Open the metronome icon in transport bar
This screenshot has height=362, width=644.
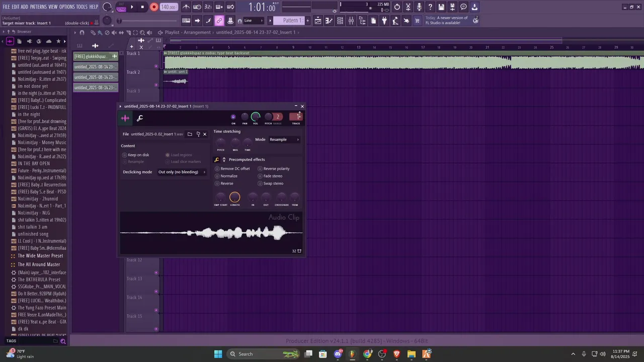click(x=186, y=7)
